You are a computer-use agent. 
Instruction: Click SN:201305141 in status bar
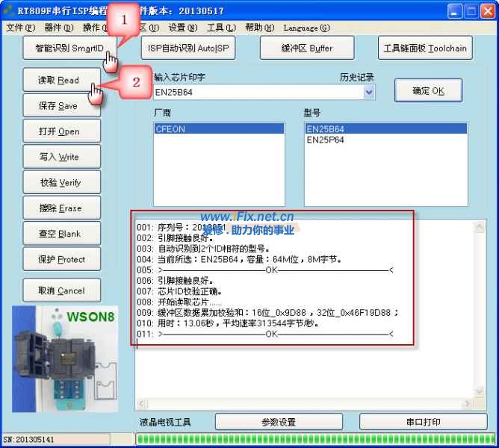[x=28, y=440]
